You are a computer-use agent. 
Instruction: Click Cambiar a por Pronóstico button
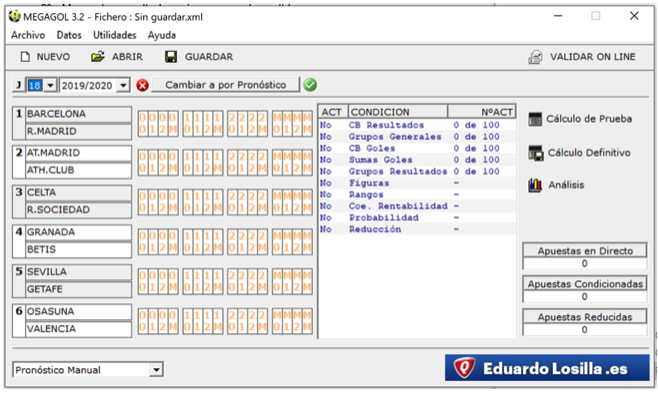point(226,85)
